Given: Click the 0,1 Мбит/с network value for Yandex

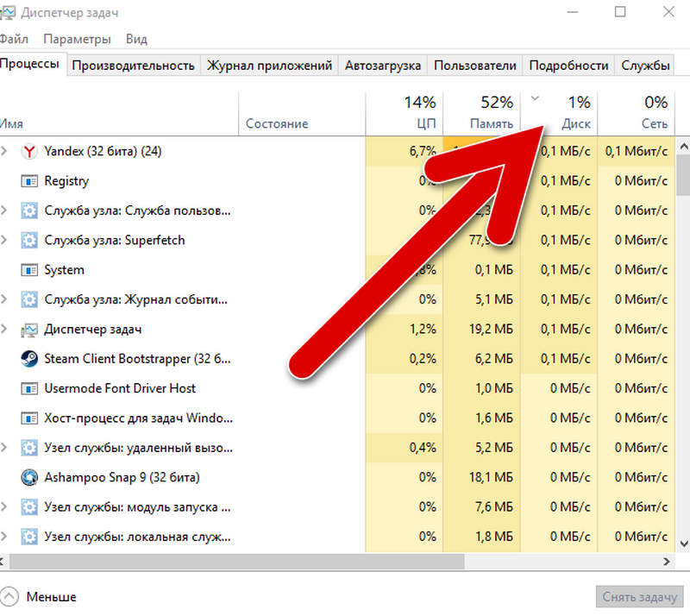Looking at the screenshot, I should [637, 152].
